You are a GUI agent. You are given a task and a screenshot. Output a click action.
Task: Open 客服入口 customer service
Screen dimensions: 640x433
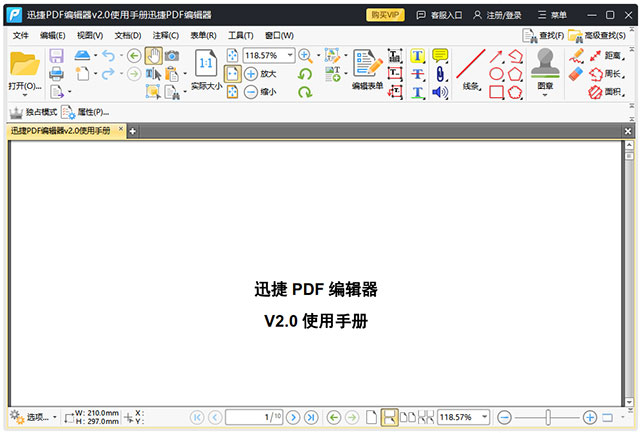point(439,15)
